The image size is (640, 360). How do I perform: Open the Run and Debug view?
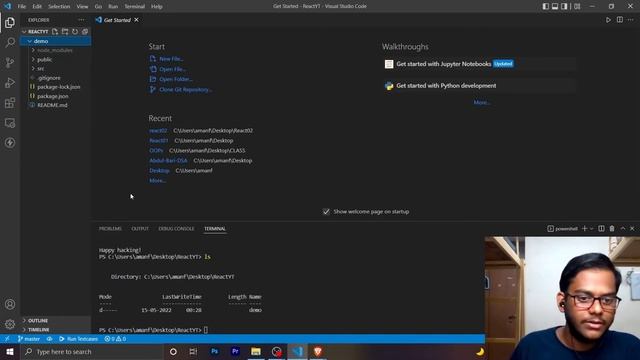tap(10, 82)
